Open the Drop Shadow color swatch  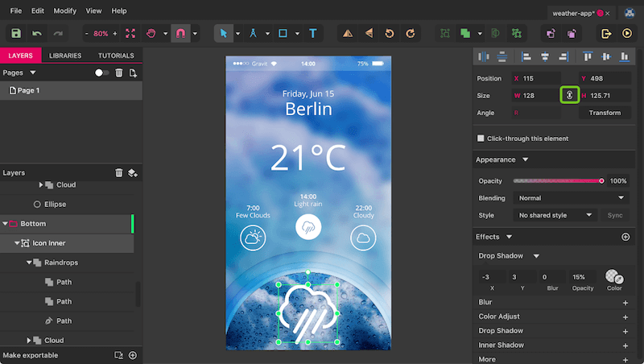pyautogui.click(x=614, y=276)
